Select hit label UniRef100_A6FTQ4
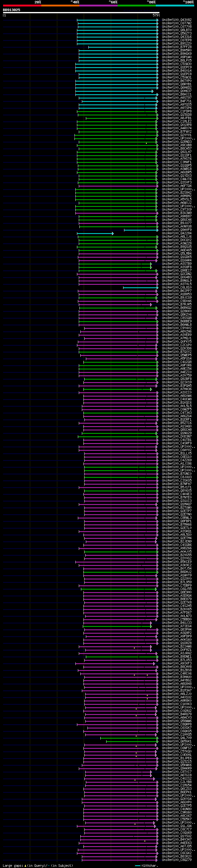Viewport: 197px width, 868px height. (x=177, y=186)
